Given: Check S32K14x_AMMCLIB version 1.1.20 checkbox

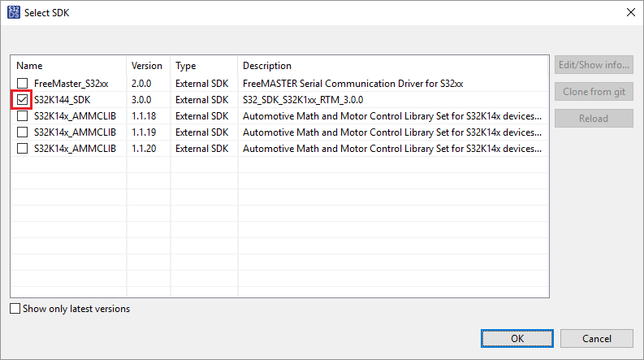Looking at the screenshot, I should pyautogui.click(x=23, y=149).
